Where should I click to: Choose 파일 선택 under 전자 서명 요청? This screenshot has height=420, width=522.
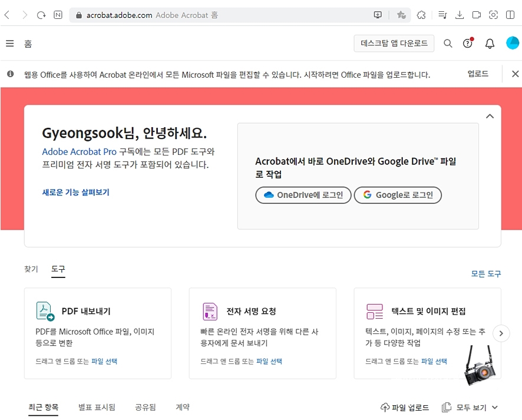click(269, 362)
